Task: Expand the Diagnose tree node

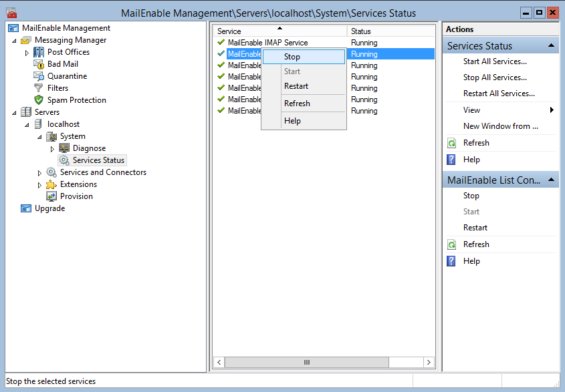Action: coord(52,149)
